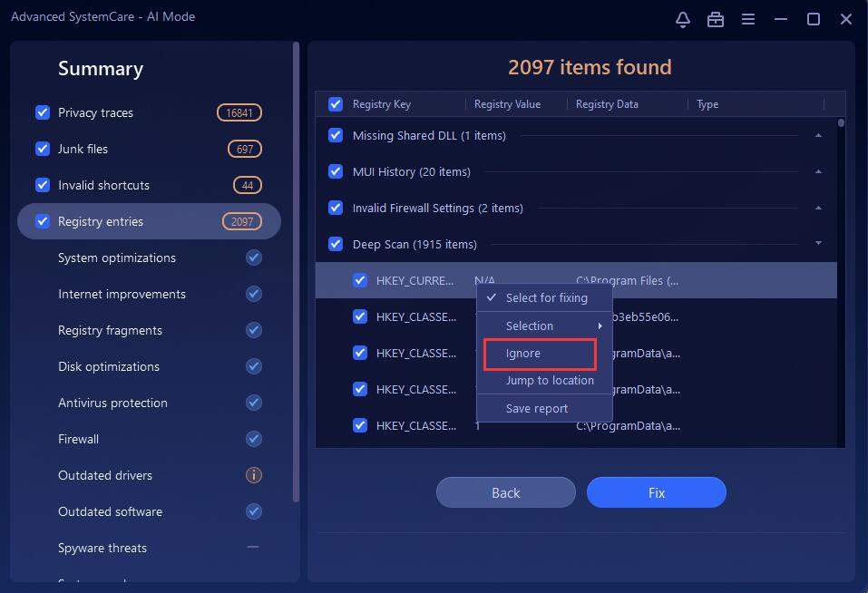The image size is (868, 593).
Task: Expand the Invalid Firewall Settings group arrow
Action: (818, 208)
